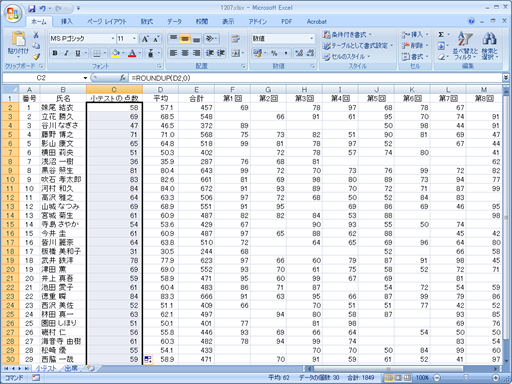
Task: Increase indent in alignment group
Action: coord(221,53)
